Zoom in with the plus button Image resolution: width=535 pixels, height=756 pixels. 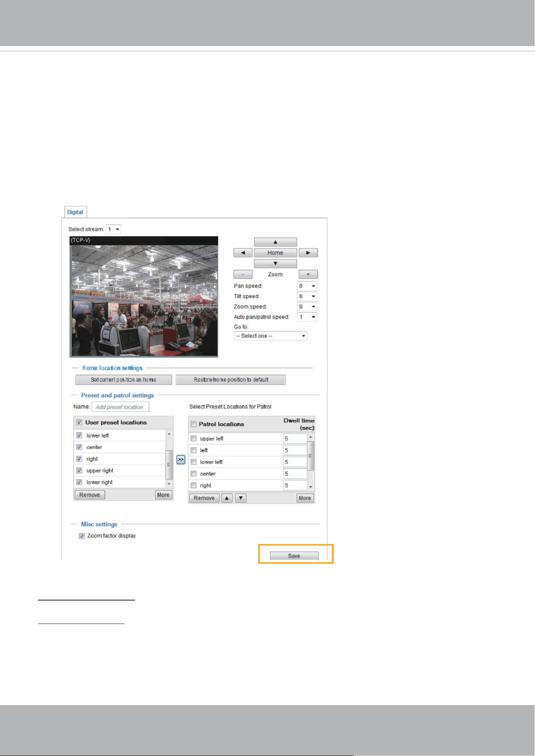308,274
